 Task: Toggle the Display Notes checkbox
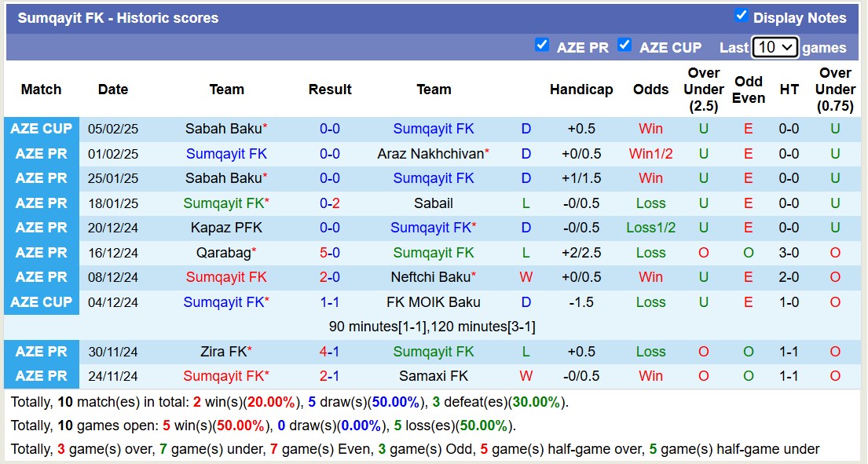pos(741,16)
